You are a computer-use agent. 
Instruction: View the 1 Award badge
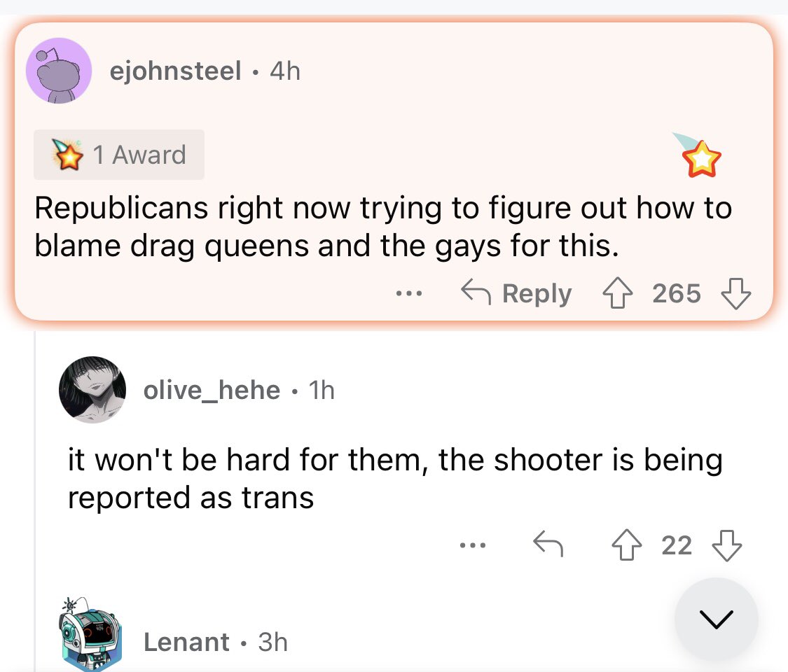point(119,155)
